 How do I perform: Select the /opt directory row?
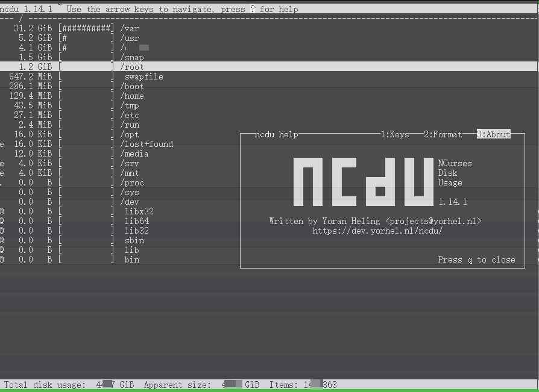tap(121, 134)
